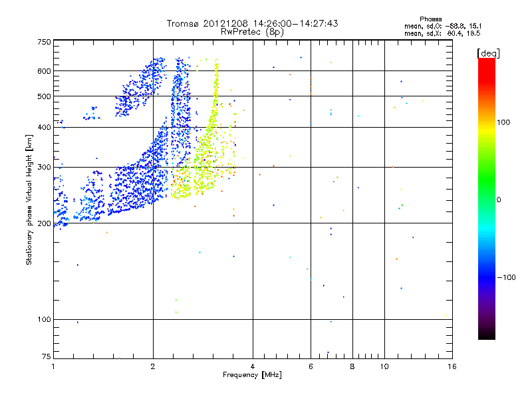Click the '10' x-axis tick label
This screenshot has height=399, width=532.
(x=384, y=366)
